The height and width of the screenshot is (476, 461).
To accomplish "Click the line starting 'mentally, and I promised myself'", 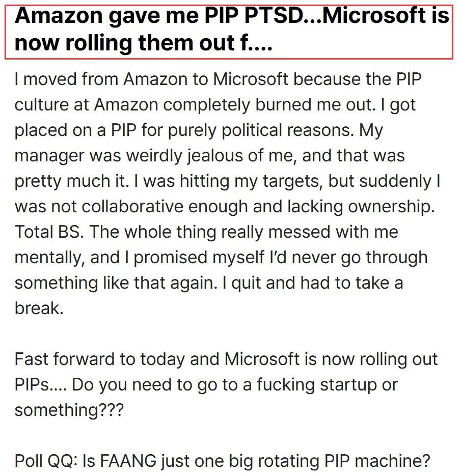I will 221,258.
